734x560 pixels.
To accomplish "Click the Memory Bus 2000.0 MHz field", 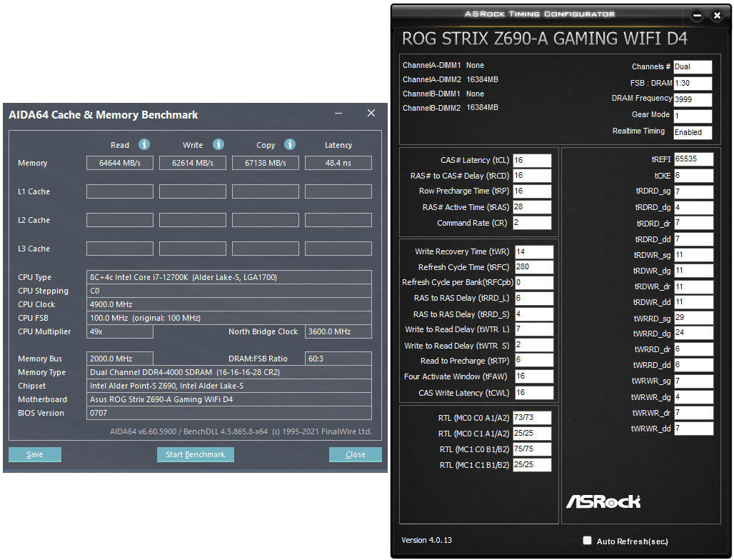I will click(120, 359).
